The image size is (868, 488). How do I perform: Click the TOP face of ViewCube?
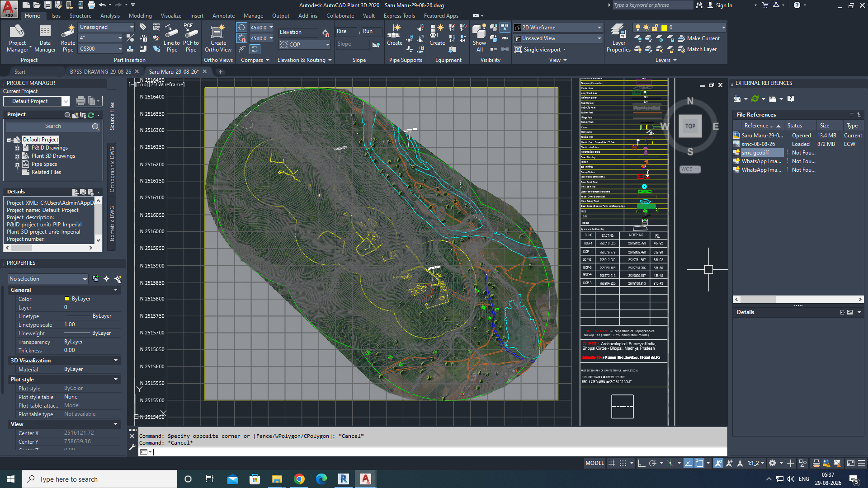[690, 126]
